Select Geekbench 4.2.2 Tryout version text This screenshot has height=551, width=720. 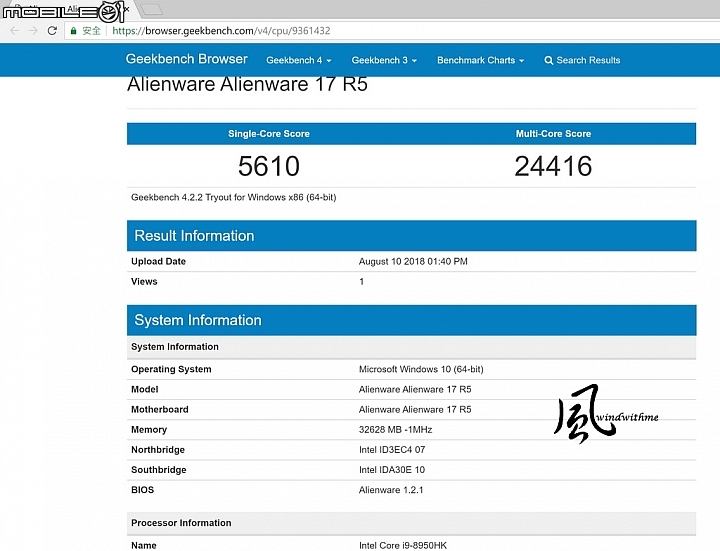tap(234, 197)
